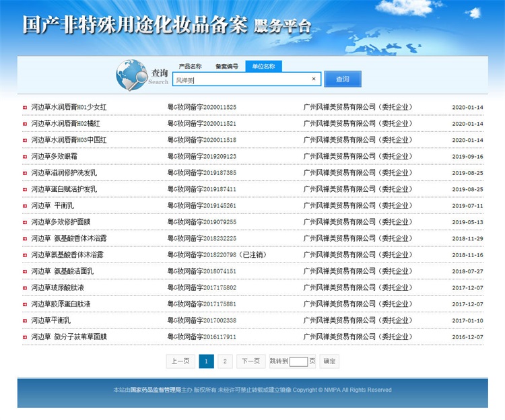Click the red bullet icon beside 河边草水润唇膏H01少女红
Screen dimensions: 505x420
click(26, 107)
